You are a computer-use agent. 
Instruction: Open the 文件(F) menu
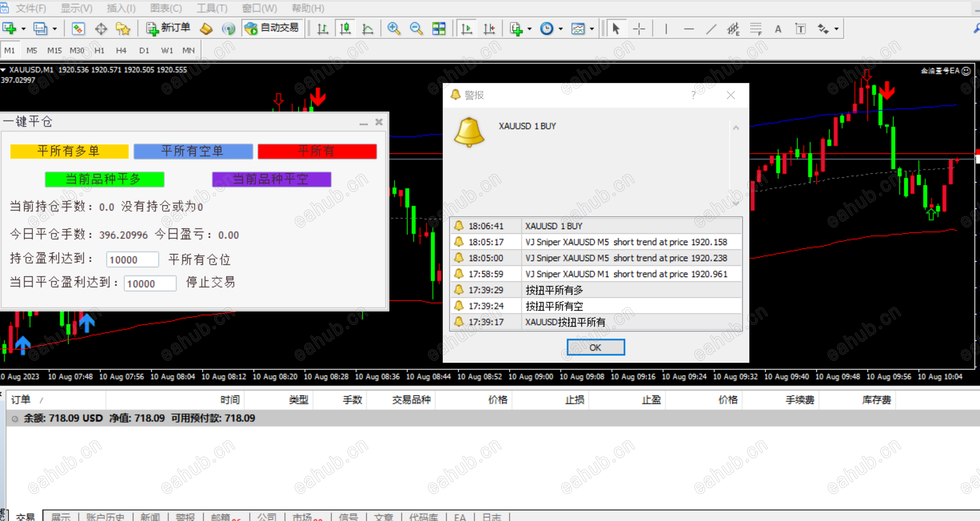[31, 8]
